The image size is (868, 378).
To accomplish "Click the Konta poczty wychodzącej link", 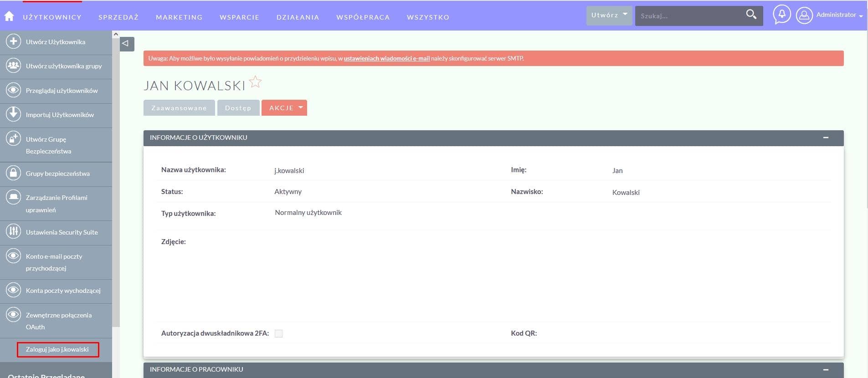I will (63, 291).
